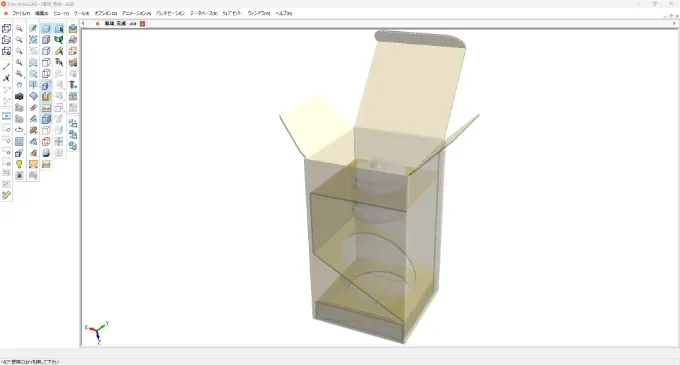Image resolution: width=680 pixels, height=365 pixels.
Task: Click the black camera snapshot icon
Action: tap(19, 96)
